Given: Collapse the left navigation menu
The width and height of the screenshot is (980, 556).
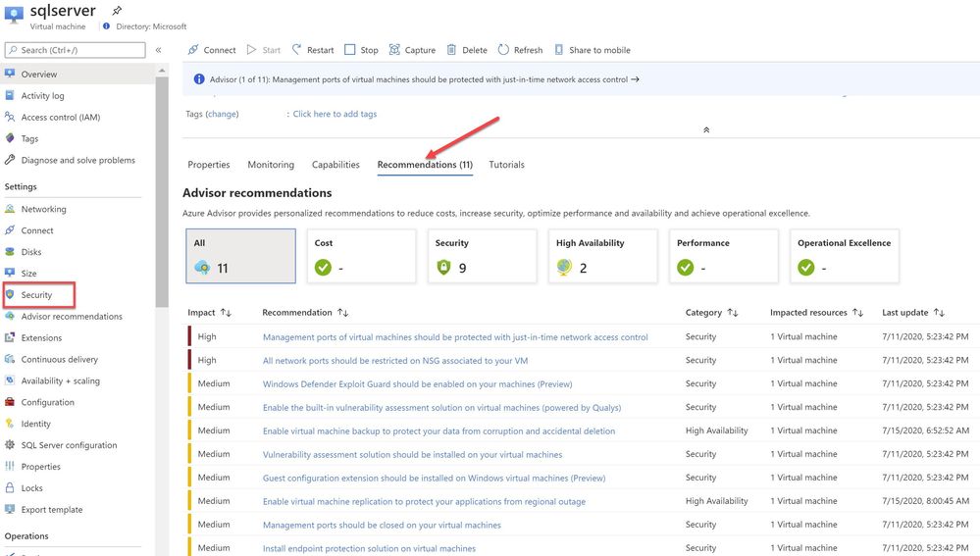Looking at the screenshot, I should coord(158,50).
